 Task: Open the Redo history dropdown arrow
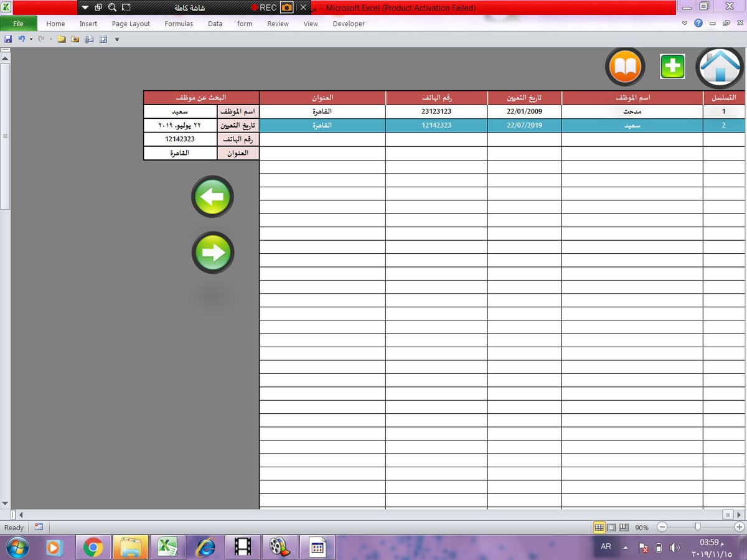click(x=51, y=39)
